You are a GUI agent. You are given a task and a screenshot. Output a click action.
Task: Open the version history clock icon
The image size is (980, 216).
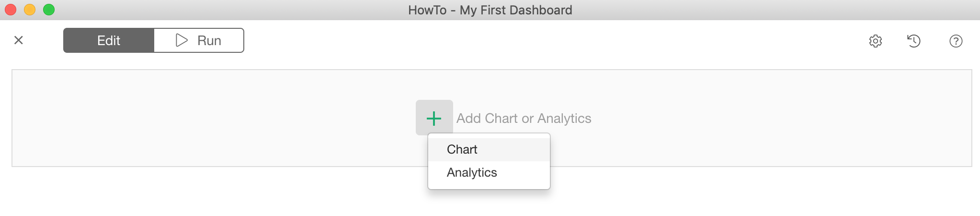coord(914,41)
